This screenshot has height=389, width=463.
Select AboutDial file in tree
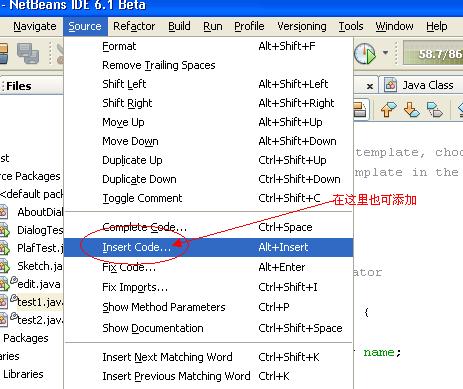(40, 212)
